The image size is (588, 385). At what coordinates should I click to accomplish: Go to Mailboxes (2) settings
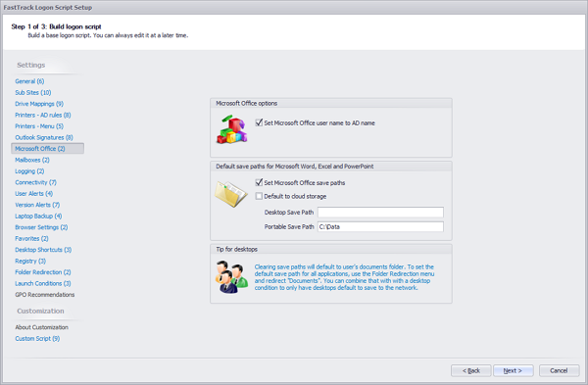(32, 160)
